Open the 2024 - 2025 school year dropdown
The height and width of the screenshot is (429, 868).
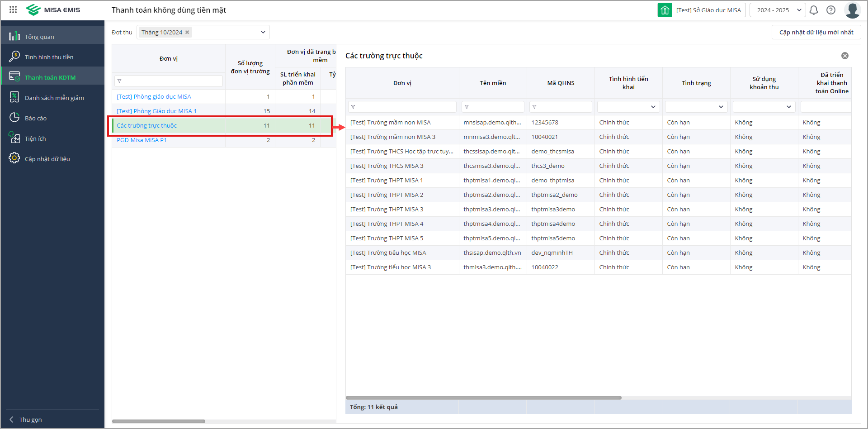(x=778, y=10)
